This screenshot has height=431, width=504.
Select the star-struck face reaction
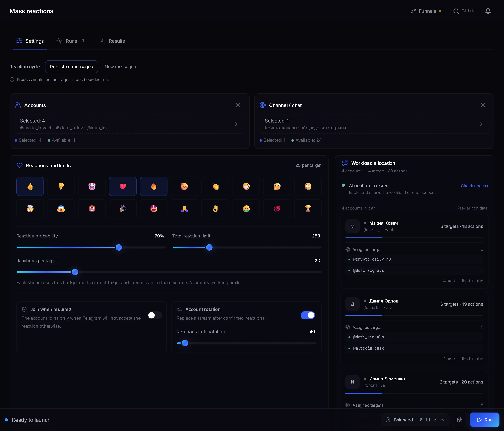(x=154, y=209)
